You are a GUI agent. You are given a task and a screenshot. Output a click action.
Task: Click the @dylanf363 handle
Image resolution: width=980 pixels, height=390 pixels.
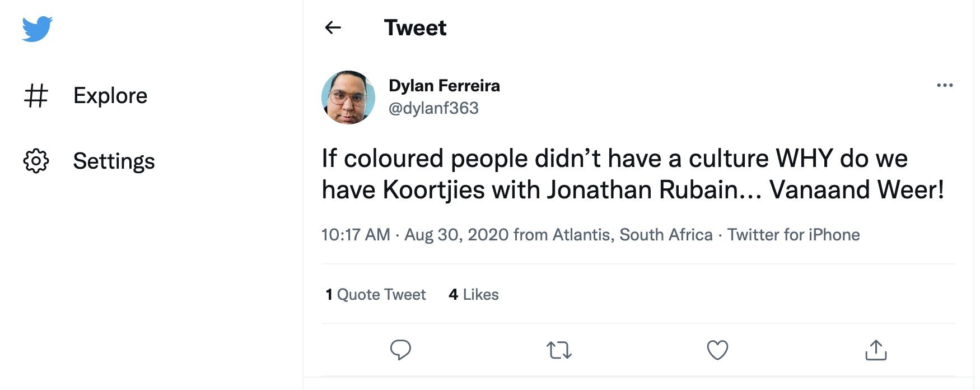(x=433, y=108)
